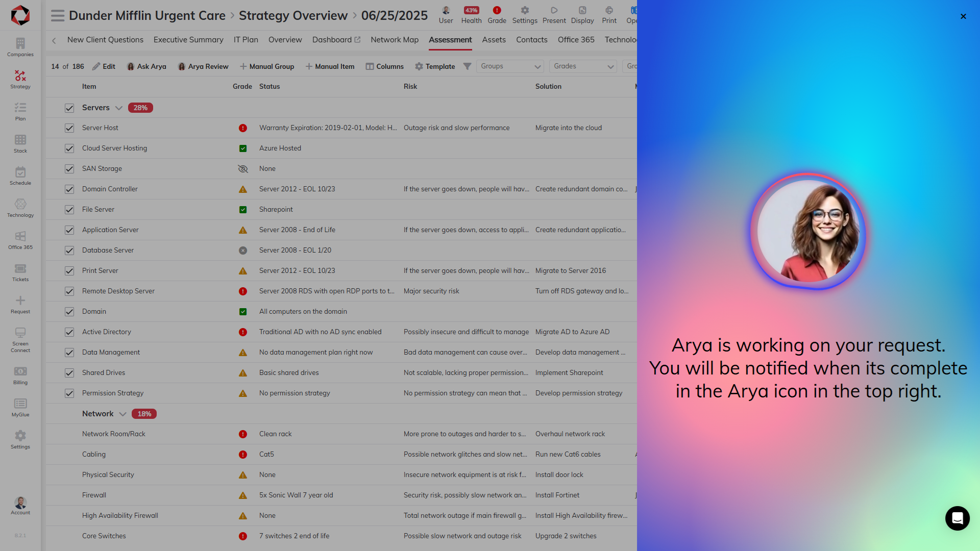Screen dimensions: 980x551
Task: Open the Technology sidebar icon
Action: 20,208
